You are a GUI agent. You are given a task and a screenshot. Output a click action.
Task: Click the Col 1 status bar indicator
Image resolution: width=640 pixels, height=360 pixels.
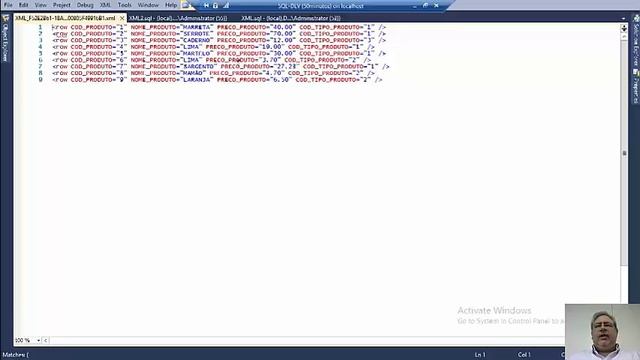(524, 355)
